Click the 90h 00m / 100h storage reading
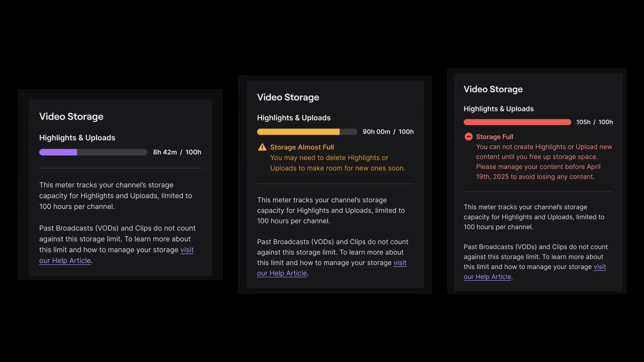Viewport: 644px width, 362px height. pyautogui.click(x=388, y=131)
